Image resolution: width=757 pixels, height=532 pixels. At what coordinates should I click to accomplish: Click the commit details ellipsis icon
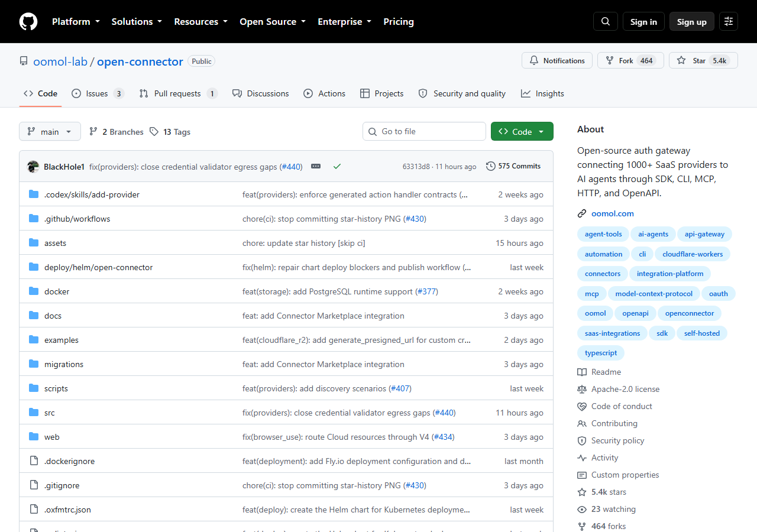click(x=316, y=167)
